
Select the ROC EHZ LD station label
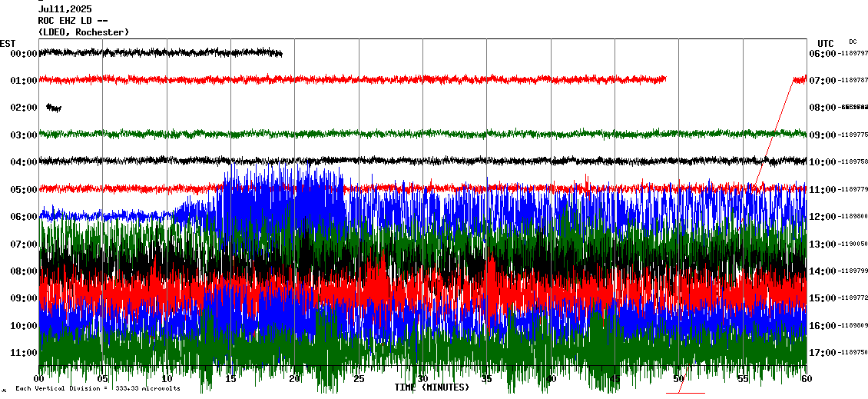click(x=71, y=21)
